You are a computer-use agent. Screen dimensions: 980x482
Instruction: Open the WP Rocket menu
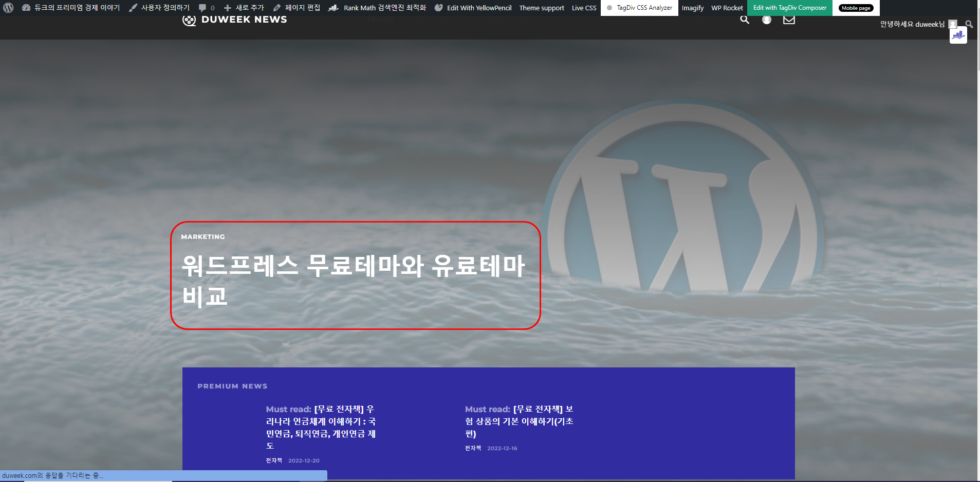point(727,8)
